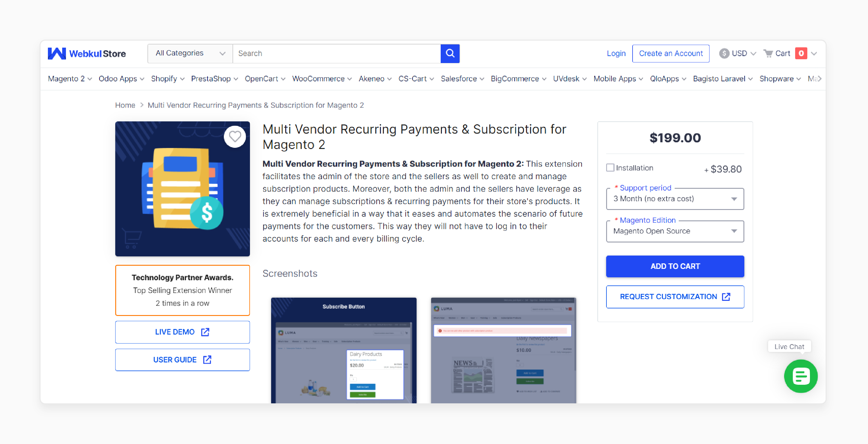This screenshot has height=444, width=868.
Task: Click REQUEST CUSTOMIZATION button
Action: tap(675, 297)
